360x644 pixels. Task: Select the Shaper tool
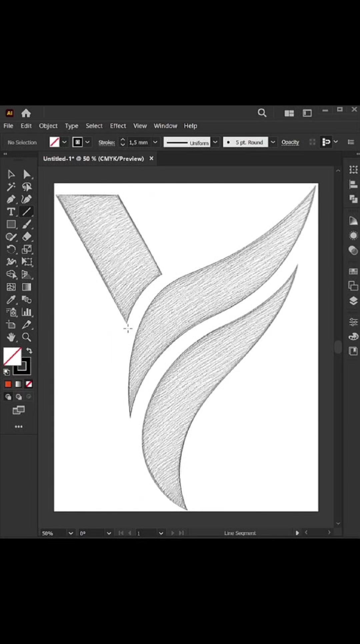11,237
